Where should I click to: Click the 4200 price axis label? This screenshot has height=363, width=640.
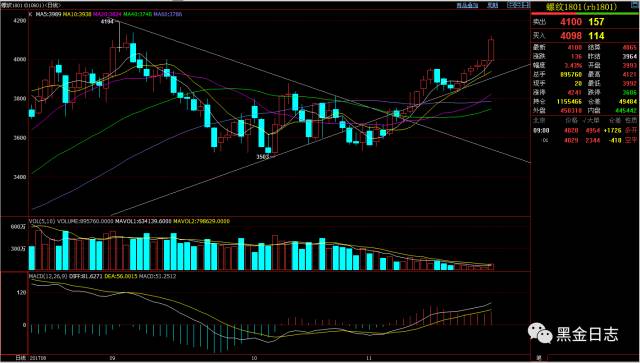point(21,20)
